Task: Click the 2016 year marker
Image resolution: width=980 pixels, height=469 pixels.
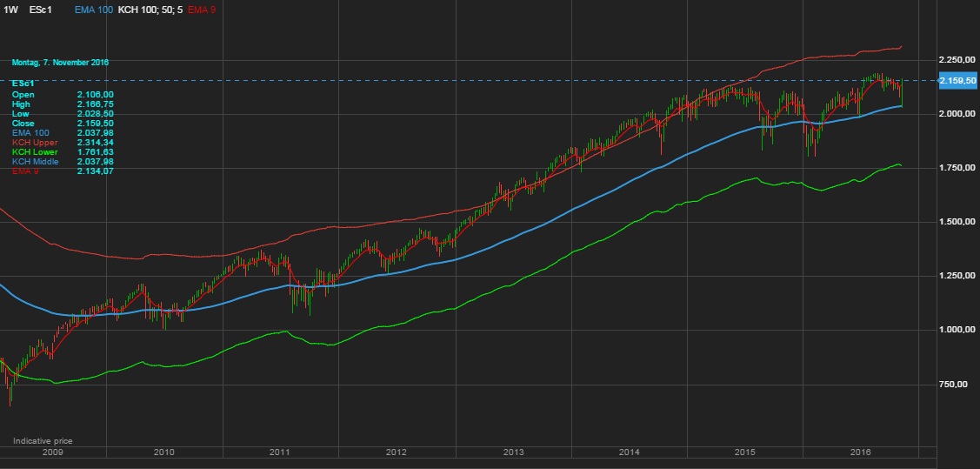Action: [x=860, y=452]
